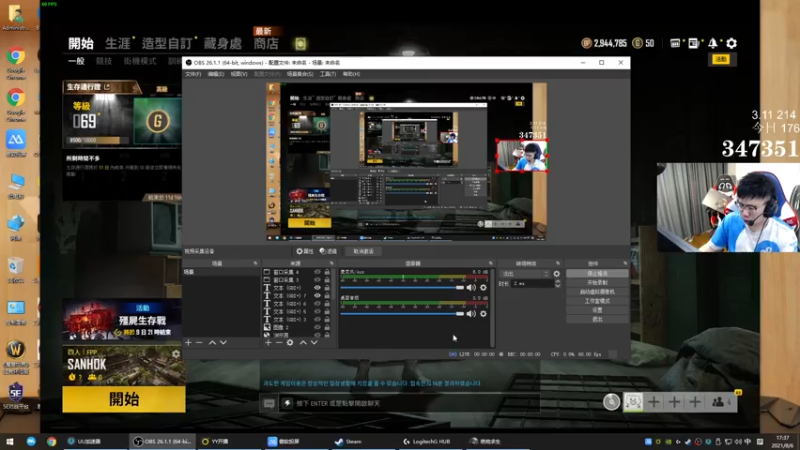Adjust the microphone/Aux volume slider
Screen dimensions: 800x450
click(x=402, y=288)
